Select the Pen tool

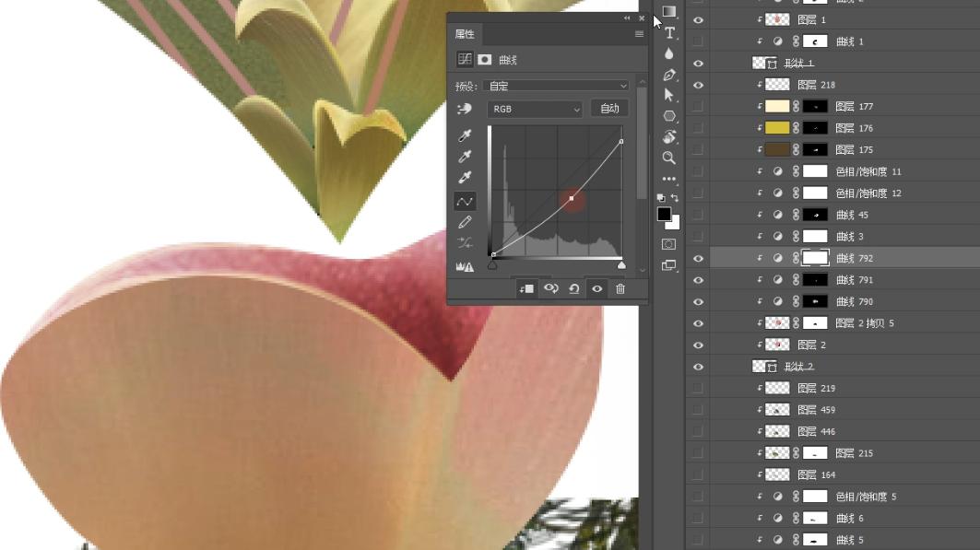(x=669, y=75)
